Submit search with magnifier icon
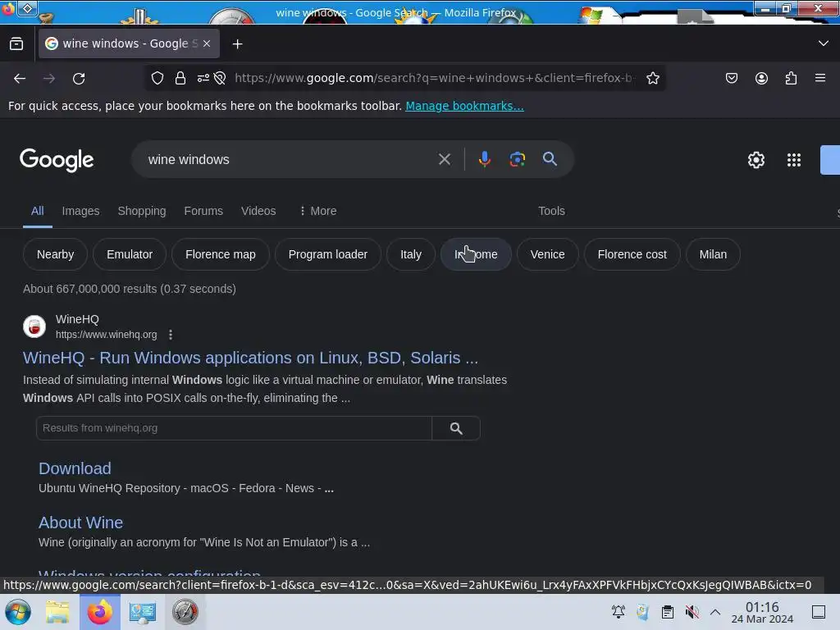 tap(550, 159)
